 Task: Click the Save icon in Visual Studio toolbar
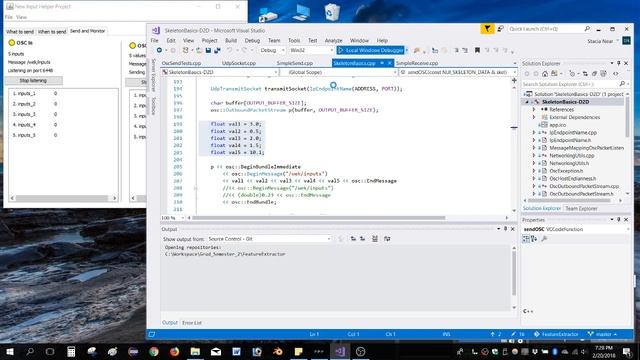tap(208, 50)
